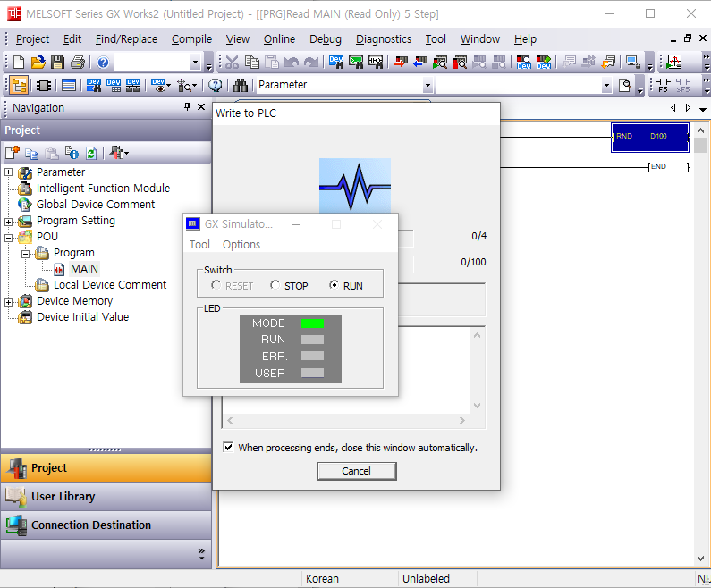Viewport: 711px width, 588px height.
Task: Open the output window list icon
Action: (69, 85)
